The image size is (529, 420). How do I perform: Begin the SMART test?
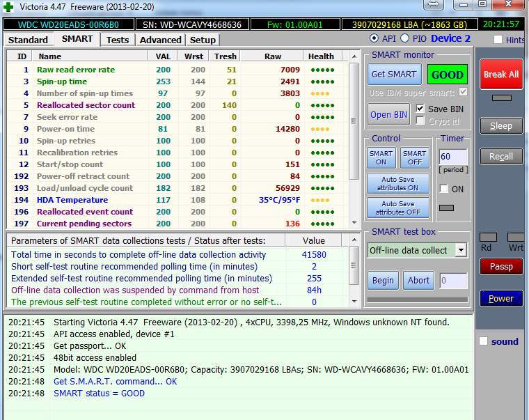click(383, 281)
